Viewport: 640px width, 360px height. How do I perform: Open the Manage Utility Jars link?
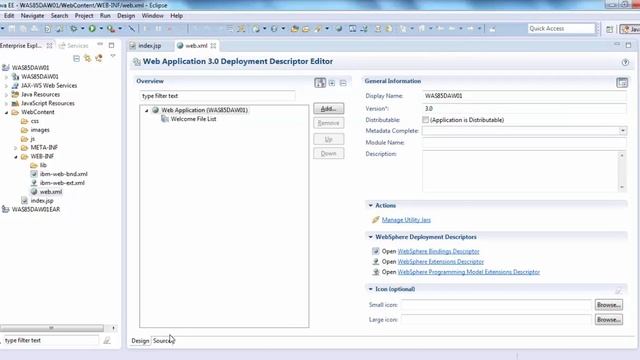coord(406,220)
